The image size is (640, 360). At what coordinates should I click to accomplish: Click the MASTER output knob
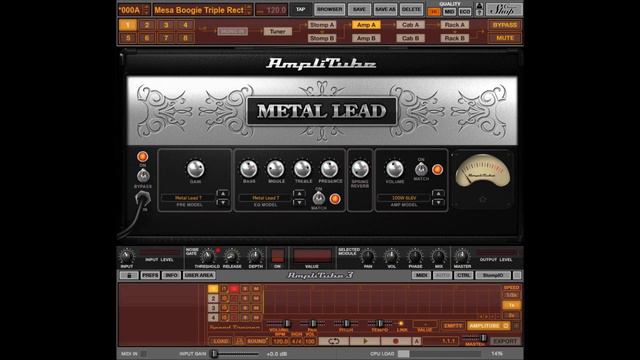coord(462,257)
